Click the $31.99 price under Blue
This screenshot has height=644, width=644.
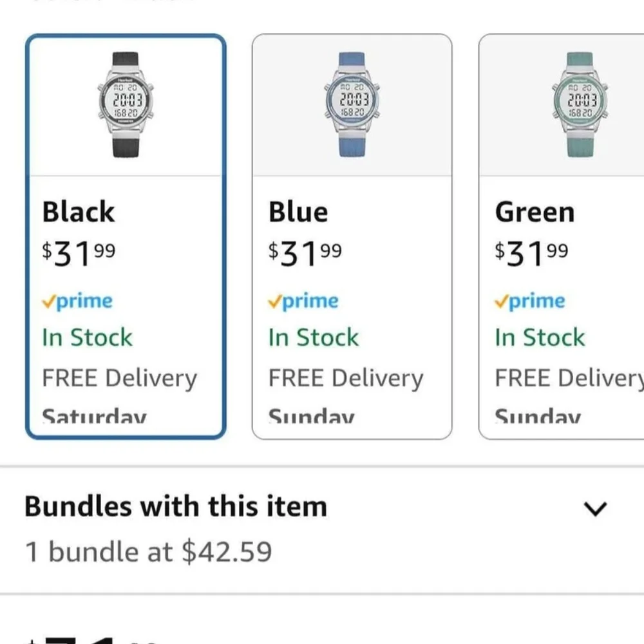click(305, 253)
